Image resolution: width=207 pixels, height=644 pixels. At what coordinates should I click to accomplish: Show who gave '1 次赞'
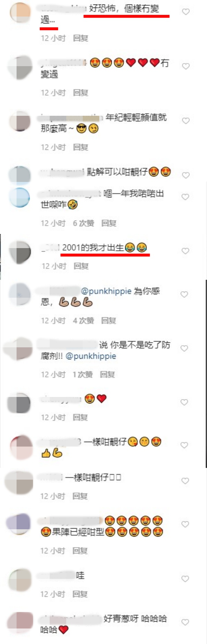[82, 375]
